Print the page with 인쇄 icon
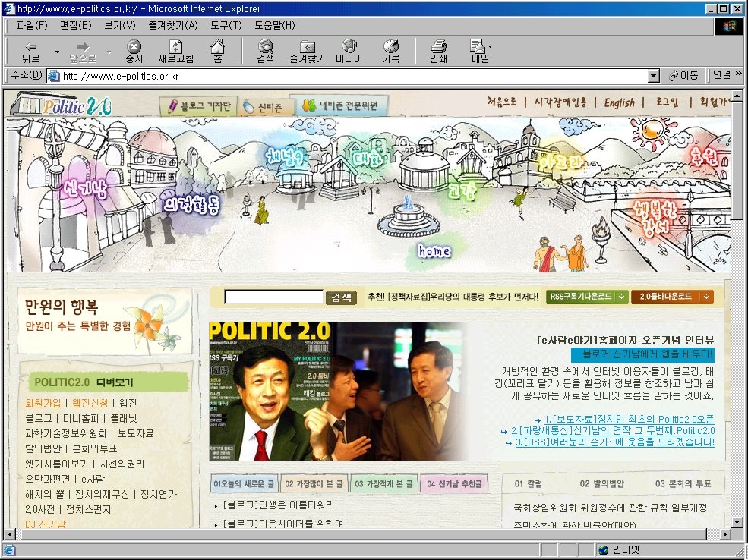 click(438, 52)
